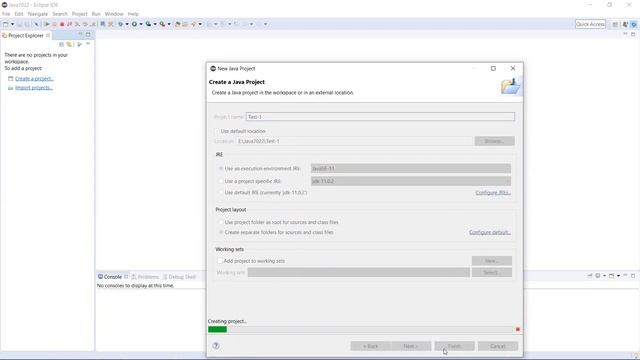This screenshot has width=640, height=360.
Task: Click the Save All toolbar icon
Action: (27, 24)
